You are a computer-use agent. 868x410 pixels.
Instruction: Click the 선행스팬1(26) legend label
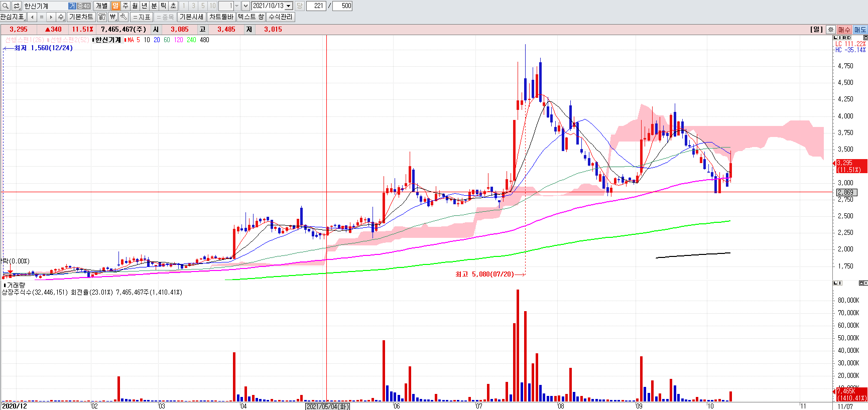[x=25, y=40]
